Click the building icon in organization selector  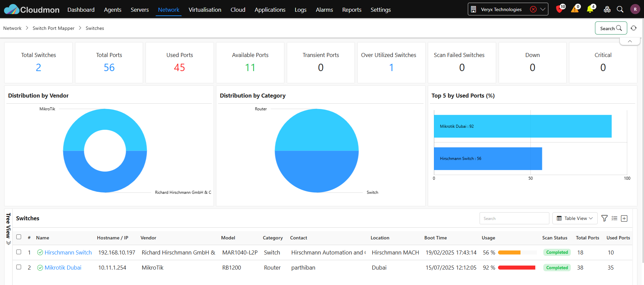[x=474, y=9]
